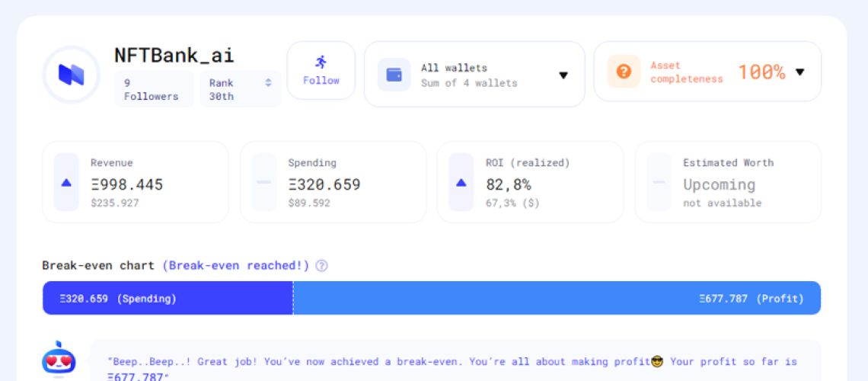Click the revenue dollar amount $235.927
Screen dimensions: 868x381
tap(114, 203)
